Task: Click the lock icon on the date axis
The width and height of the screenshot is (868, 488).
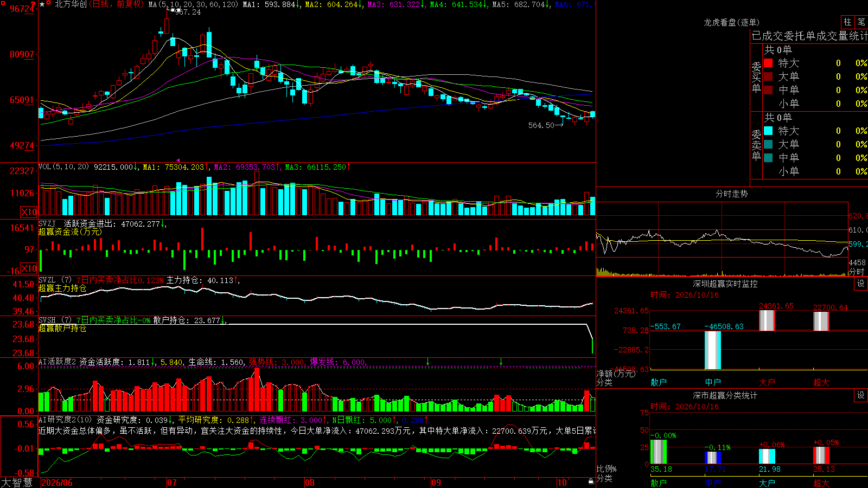Action: click(x=591, y=481)
